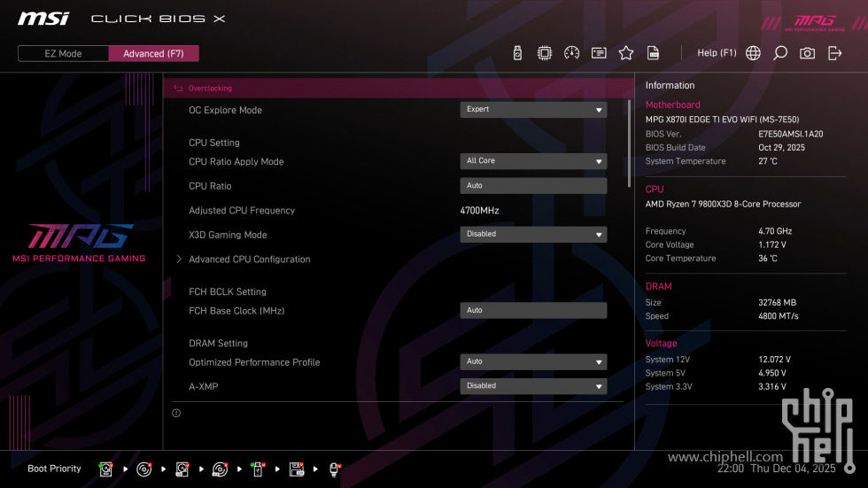Click the LOG file icon
The image size is (868, 488).
point(653,53)
